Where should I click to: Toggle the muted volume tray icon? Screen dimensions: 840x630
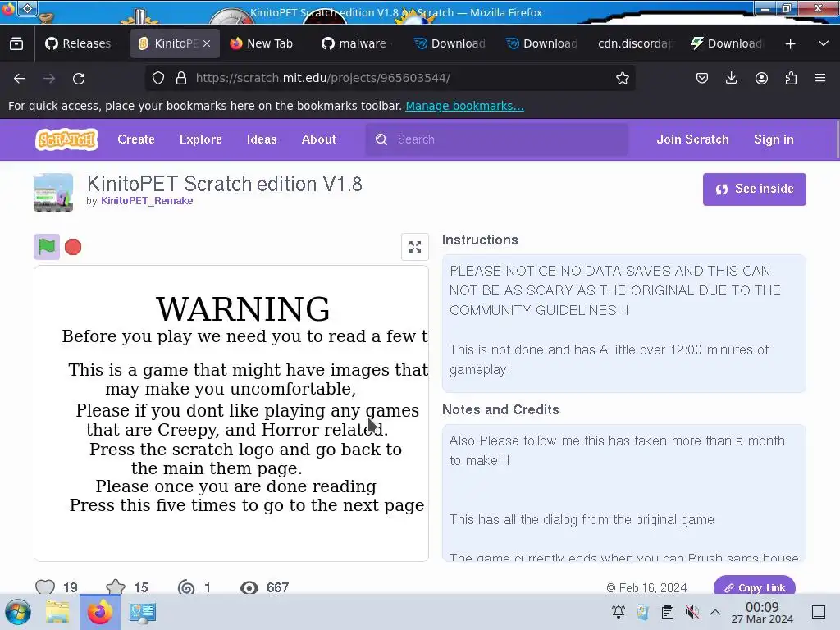point(692,611)
